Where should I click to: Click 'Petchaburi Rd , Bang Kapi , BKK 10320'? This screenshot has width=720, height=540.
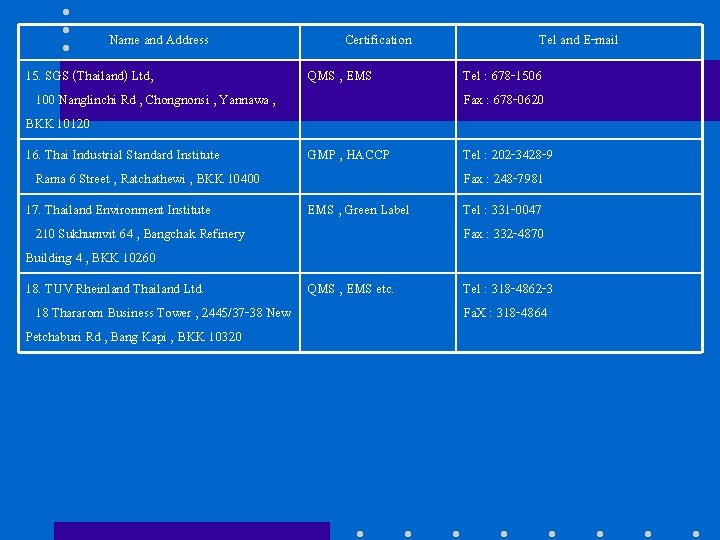point(134,337)
